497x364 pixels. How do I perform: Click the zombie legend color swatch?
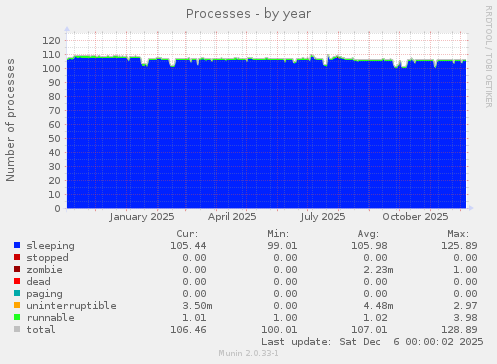[17, 269]
